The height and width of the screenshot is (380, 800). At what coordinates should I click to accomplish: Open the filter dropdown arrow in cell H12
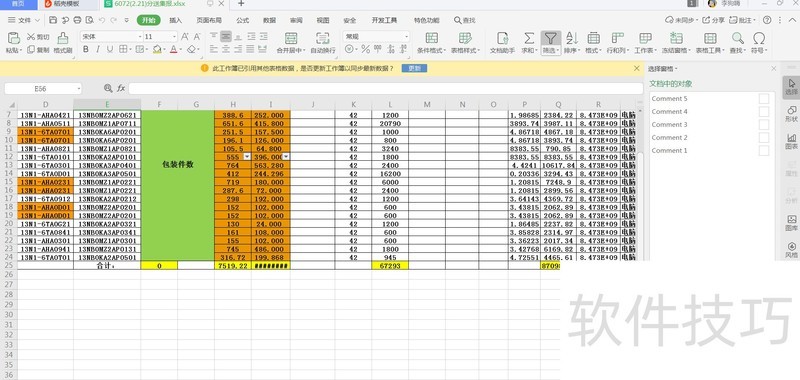pyautogui.click(x=247, y=157)
